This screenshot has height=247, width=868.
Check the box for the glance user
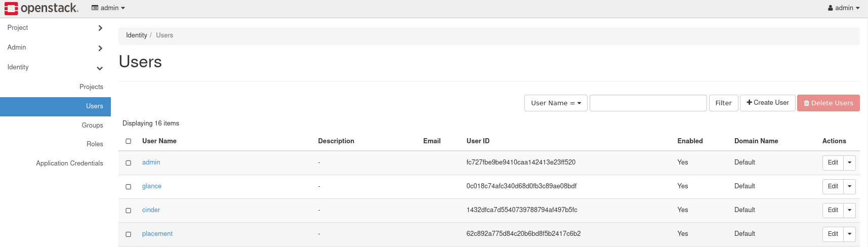click(x=129, y=187)
